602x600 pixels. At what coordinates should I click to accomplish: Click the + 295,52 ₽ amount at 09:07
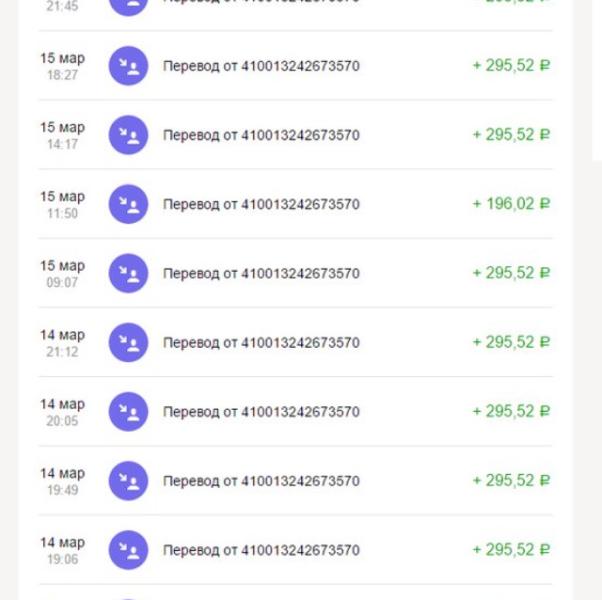(511, 273)
